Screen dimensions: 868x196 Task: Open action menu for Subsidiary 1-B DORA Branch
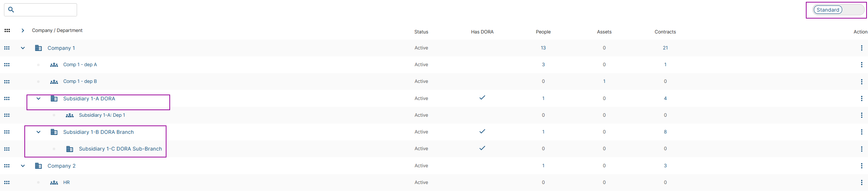coord(861,132)
